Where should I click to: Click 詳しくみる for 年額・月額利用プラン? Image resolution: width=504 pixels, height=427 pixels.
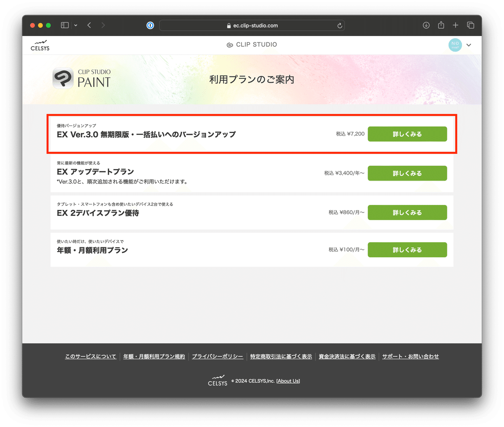click(407, 249)
